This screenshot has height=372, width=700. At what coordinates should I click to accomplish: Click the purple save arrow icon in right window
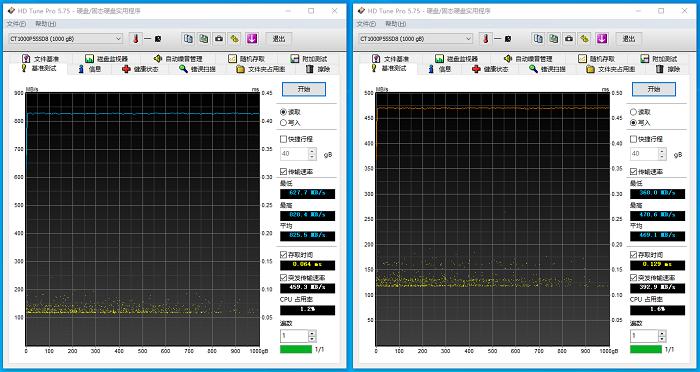coord(602,39)
